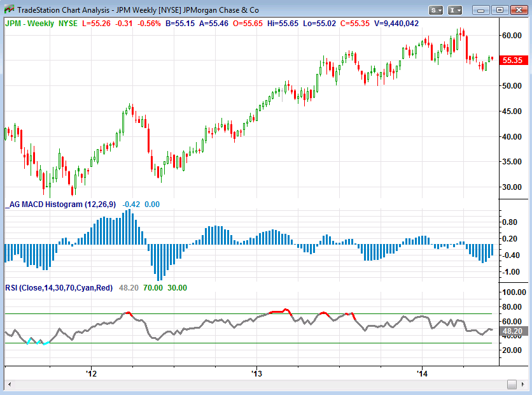Image resolution: width=532 pixels, height=395 pixels.
Task: Click the close value C=55.35
Action: pyautogui.click(x=355, y=24)
